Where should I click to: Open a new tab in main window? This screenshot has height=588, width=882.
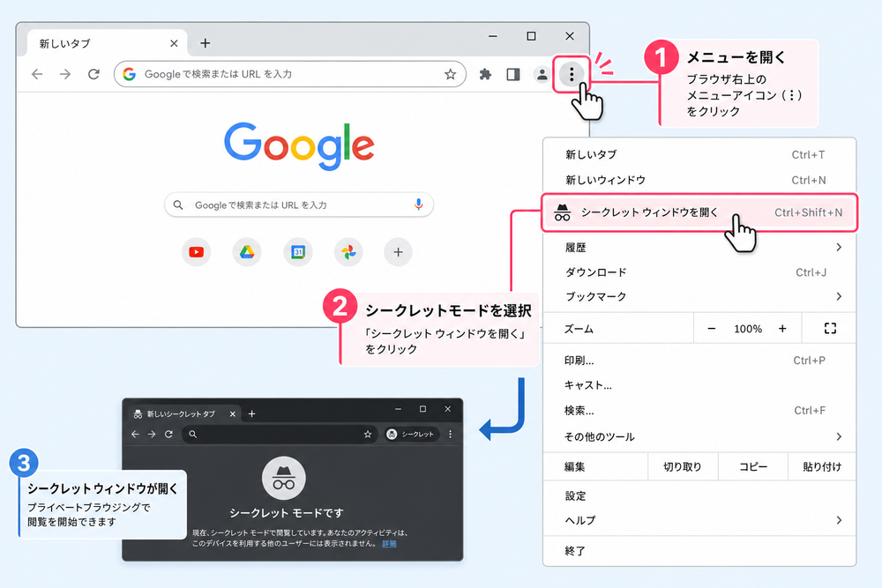tap(206, 42)
